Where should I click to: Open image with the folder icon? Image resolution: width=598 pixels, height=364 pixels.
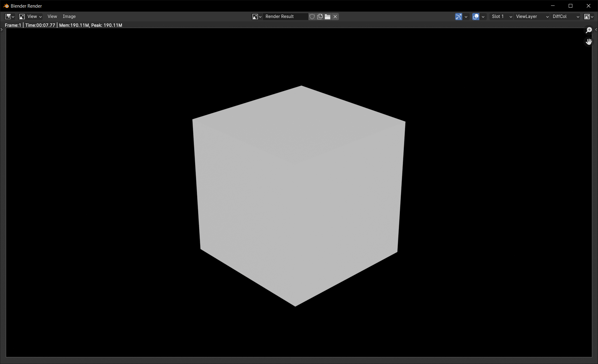pyautogui.click(x=327, y=16)
